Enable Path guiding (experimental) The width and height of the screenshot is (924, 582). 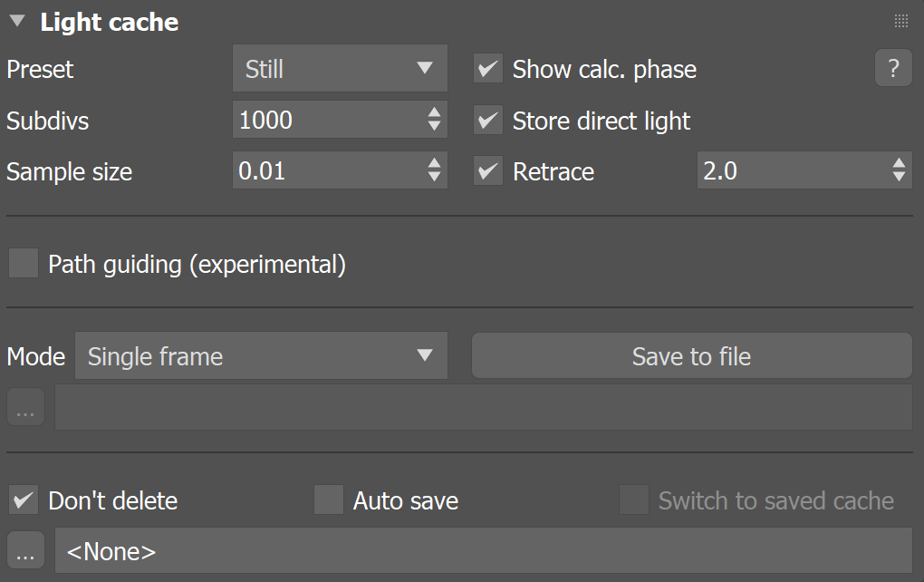(x=24, y=263)
